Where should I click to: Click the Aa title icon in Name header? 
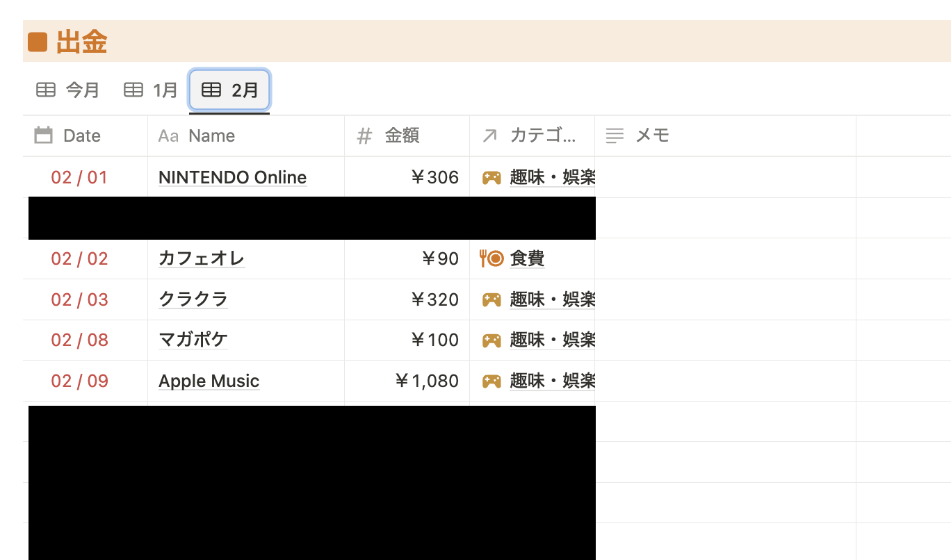[x=168, y=135]
